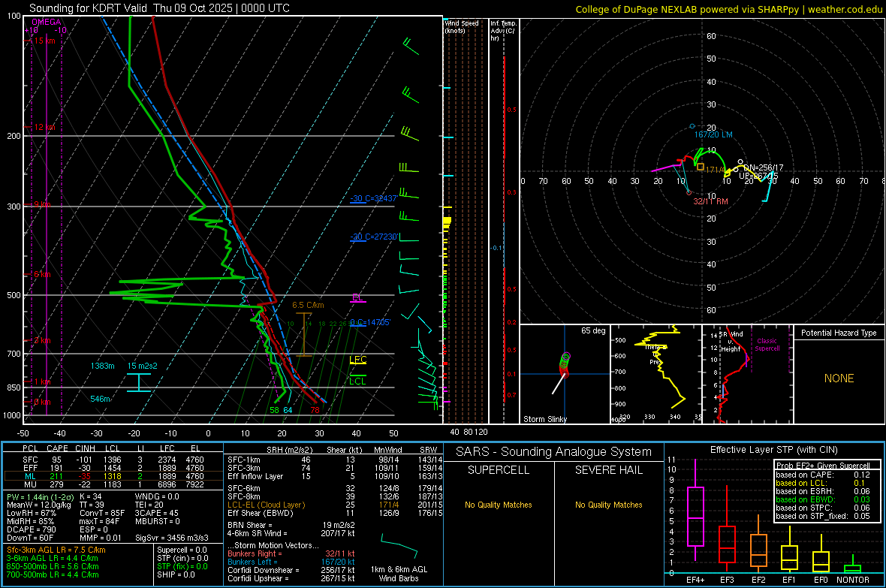Click the '1383m' effective layer top value

102,366
